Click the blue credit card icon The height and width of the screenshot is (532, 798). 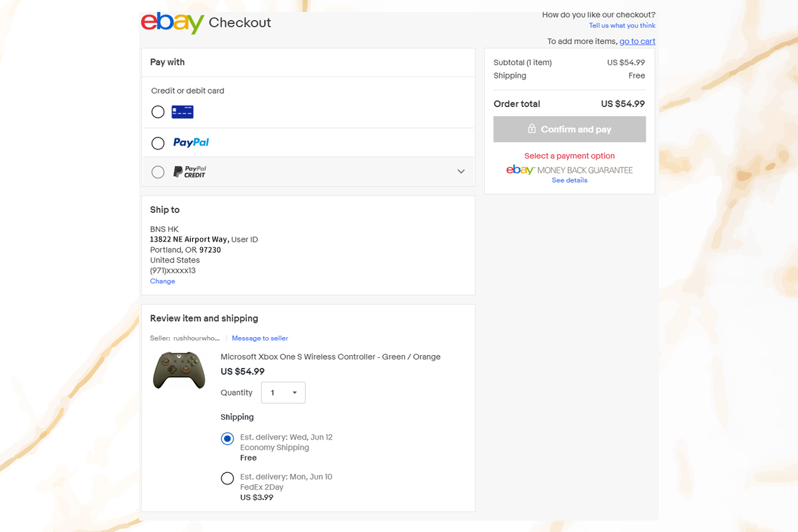(x=182, y=112)
